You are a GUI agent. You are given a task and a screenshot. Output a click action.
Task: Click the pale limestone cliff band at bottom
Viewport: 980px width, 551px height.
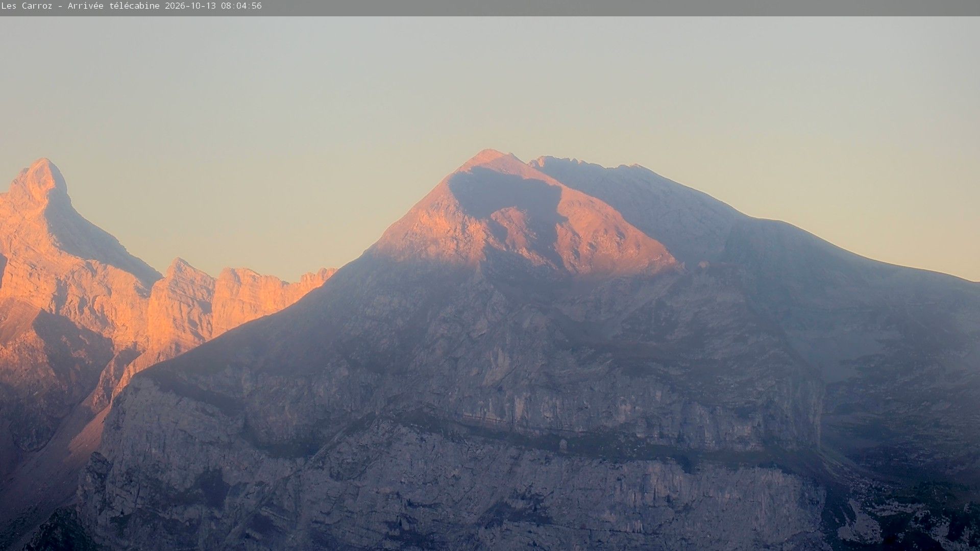[459, 500]
